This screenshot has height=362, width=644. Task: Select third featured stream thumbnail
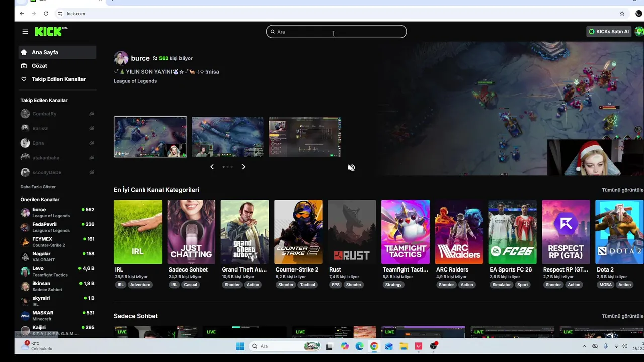coord(305,137)
